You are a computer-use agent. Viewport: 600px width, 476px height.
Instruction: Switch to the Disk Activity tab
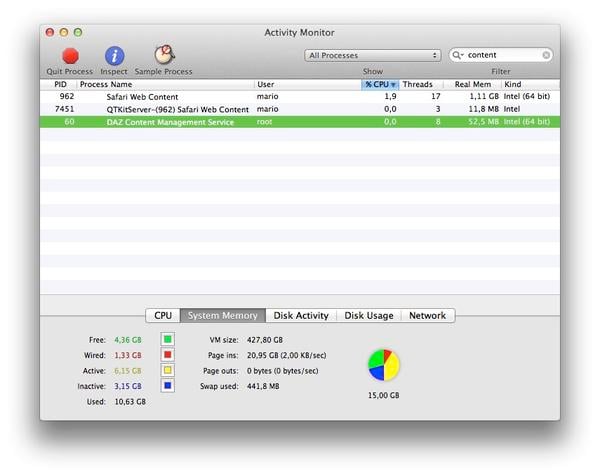301,315
